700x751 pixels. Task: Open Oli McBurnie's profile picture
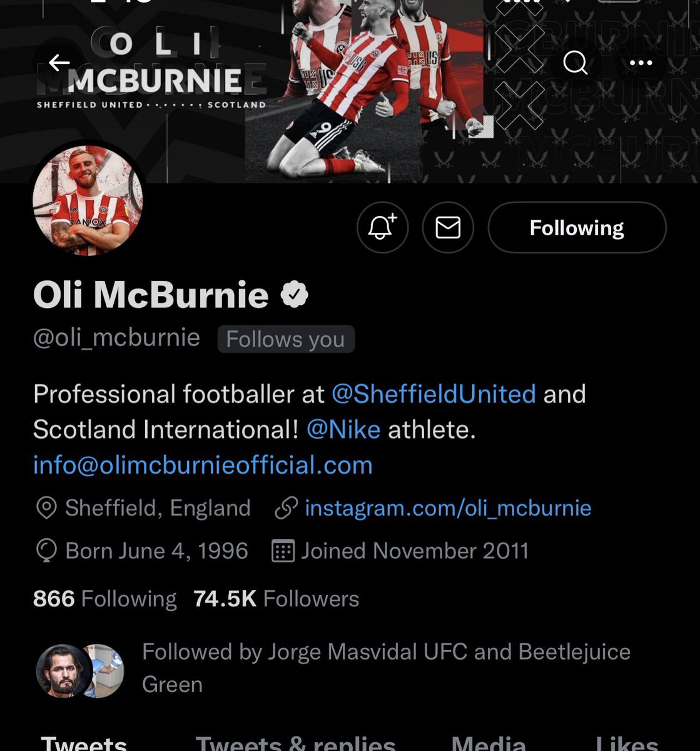[x=88, y=202]
